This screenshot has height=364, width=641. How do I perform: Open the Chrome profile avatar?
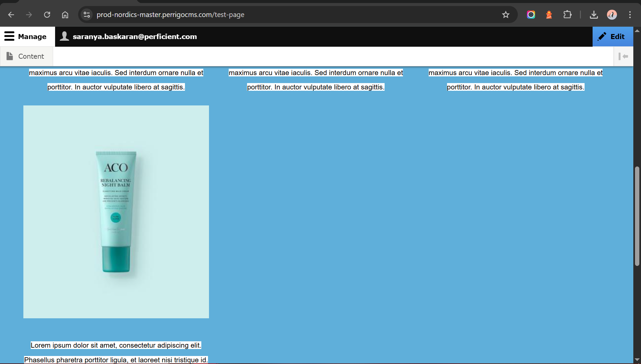[612, 15]
